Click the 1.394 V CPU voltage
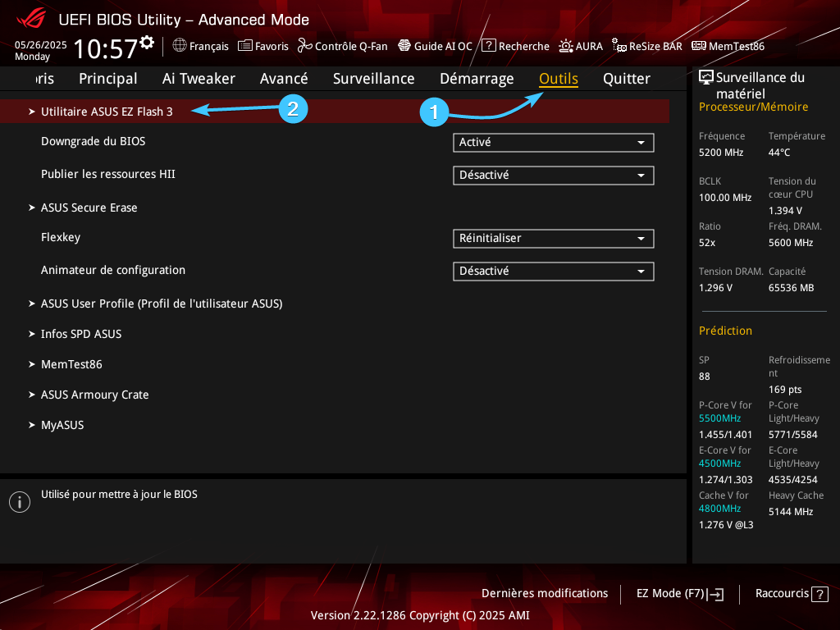This screenshot has width=840, height=630. coord(785,211)
